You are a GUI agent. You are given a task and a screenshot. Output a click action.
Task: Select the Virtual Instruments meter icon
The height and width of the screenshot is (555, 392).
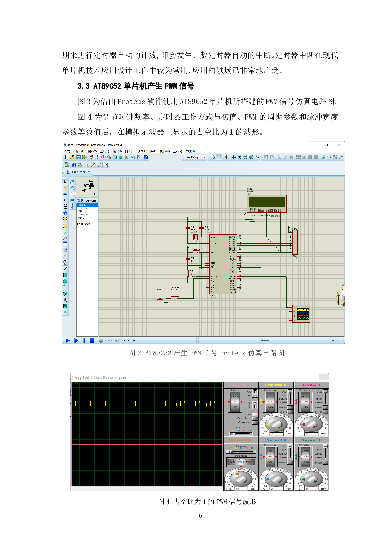[65, 262]
